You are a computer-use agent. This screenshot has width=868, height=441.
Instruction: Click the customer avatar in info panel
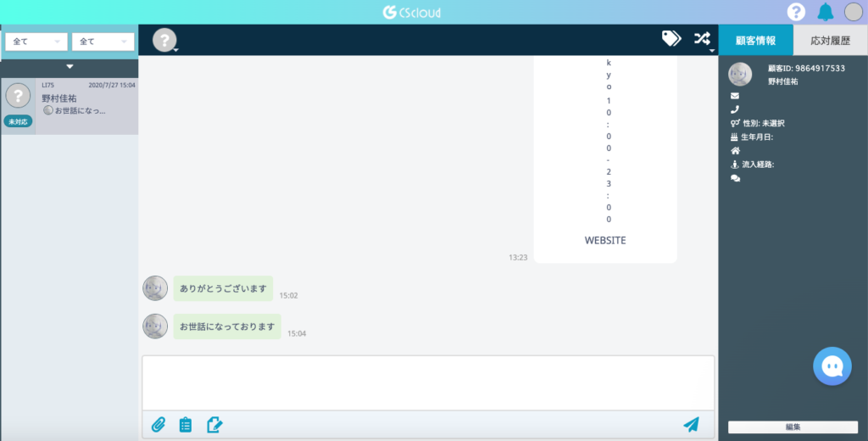click(740, 75)
